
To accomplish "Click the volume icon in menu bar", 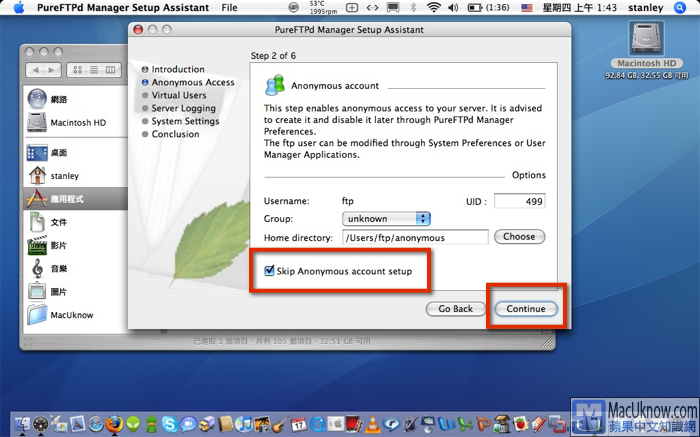I will point(453,8).
